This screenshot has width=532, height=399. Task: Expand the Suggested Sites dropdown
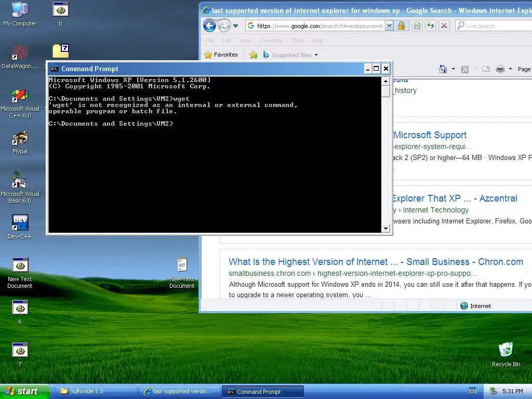tap(316, 55)
